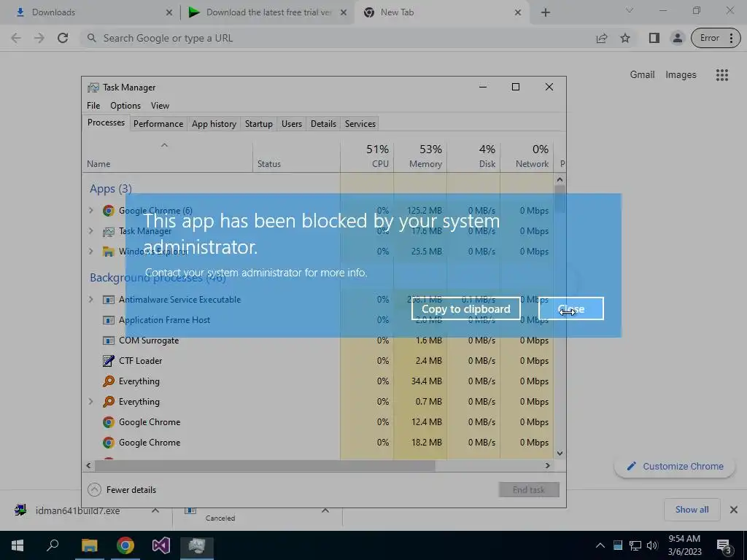747x560 pixels.
Task: Select the Processes tab
Action: (106, 122)
